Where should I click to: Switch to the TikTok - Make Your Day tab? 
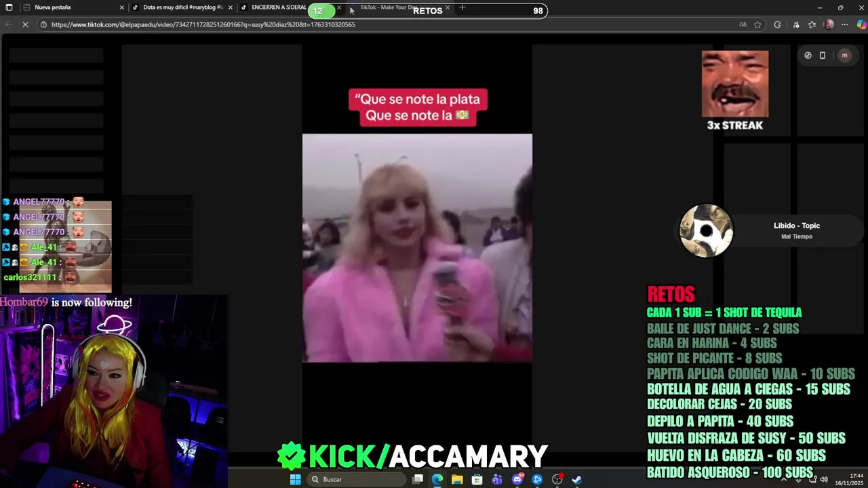[x=400, y=7]
